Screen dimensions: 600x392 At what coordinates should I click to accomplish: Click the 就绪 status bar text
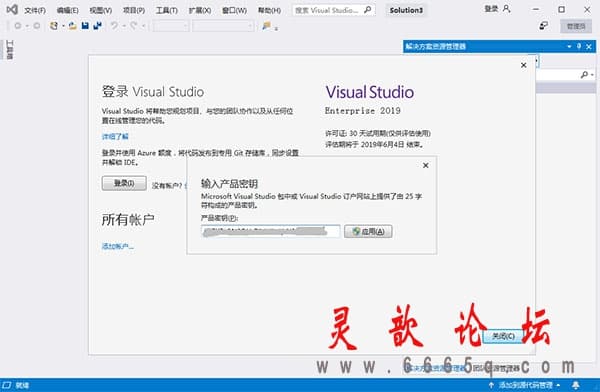pyautogui.click(x=22, y=385)
